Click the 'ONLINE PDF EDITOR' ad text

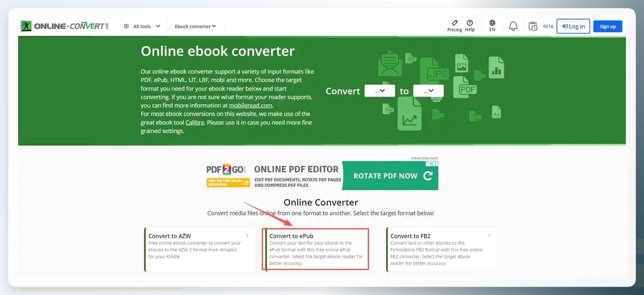click(x=296, y=169)
